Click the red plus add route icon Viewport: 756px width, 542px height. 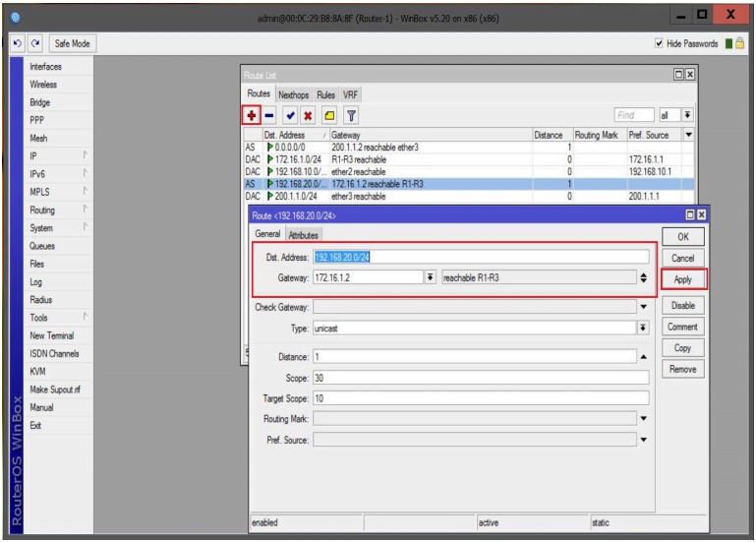click(252, 115)
